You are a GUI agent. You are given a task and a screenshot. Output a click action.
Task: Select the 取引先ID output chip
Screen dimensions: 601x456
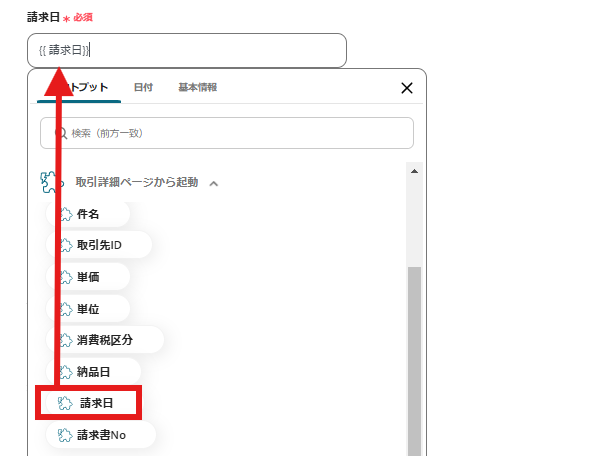coord(99,245)
